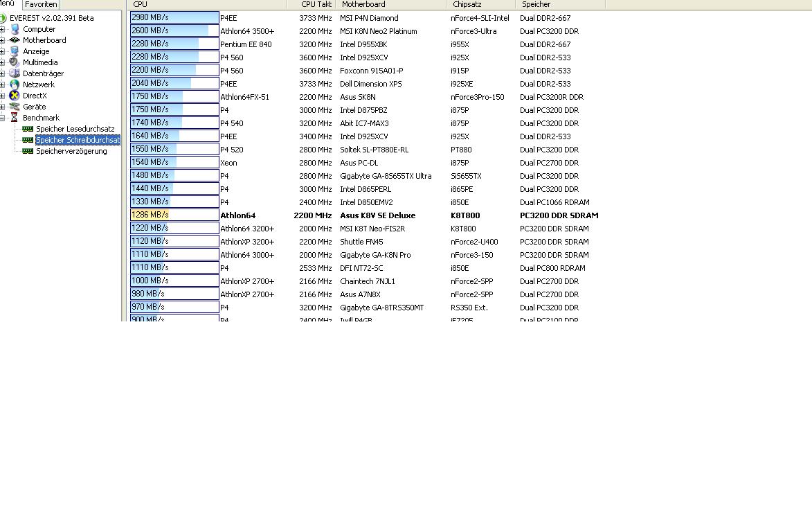Select the highlighted 1286 MB/s result bar

pyautogui.click(x=174, y=215)
